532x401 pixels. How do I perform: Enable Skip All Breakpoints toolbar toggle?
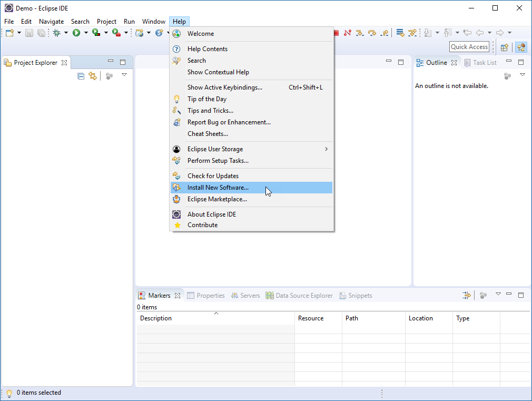[347, 33]
